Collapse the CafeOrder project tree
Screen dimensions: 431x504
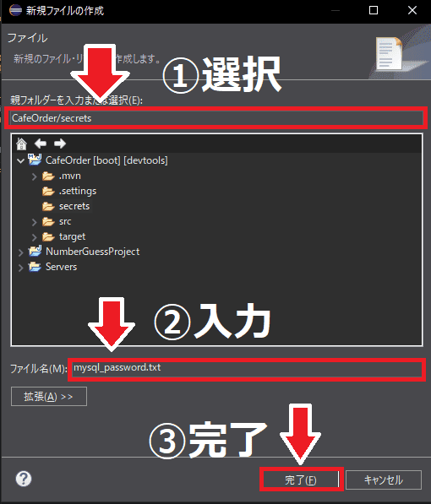click(21, 160)
